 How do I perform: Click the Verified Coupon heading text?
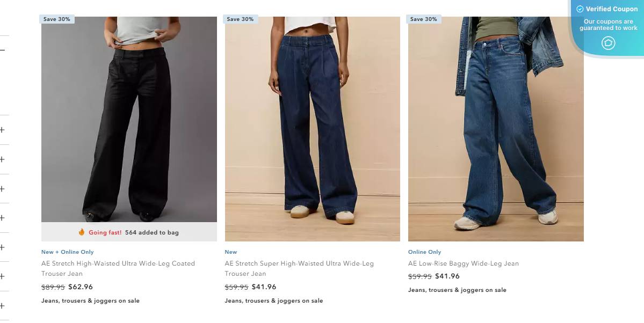tap(612, 9)
